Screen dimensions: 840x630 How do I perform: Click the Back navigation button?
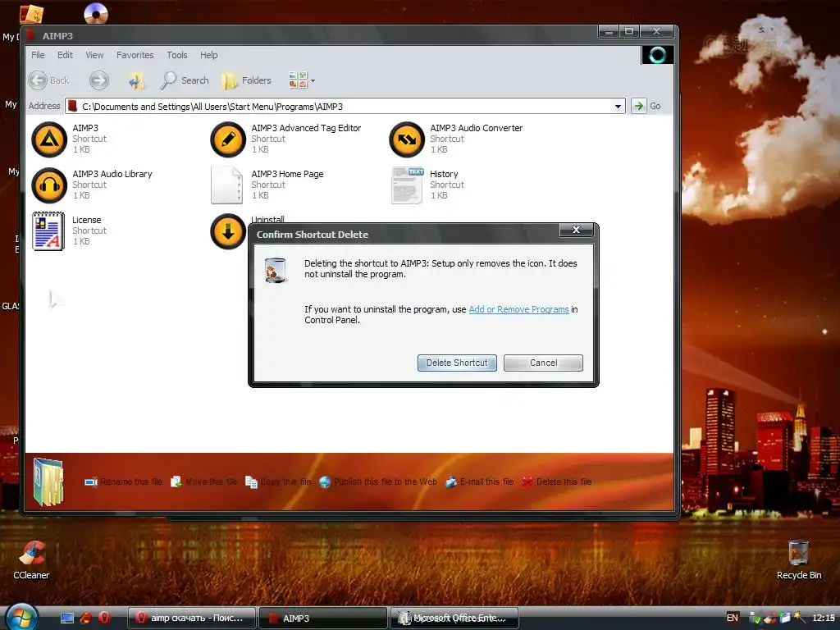49,80
